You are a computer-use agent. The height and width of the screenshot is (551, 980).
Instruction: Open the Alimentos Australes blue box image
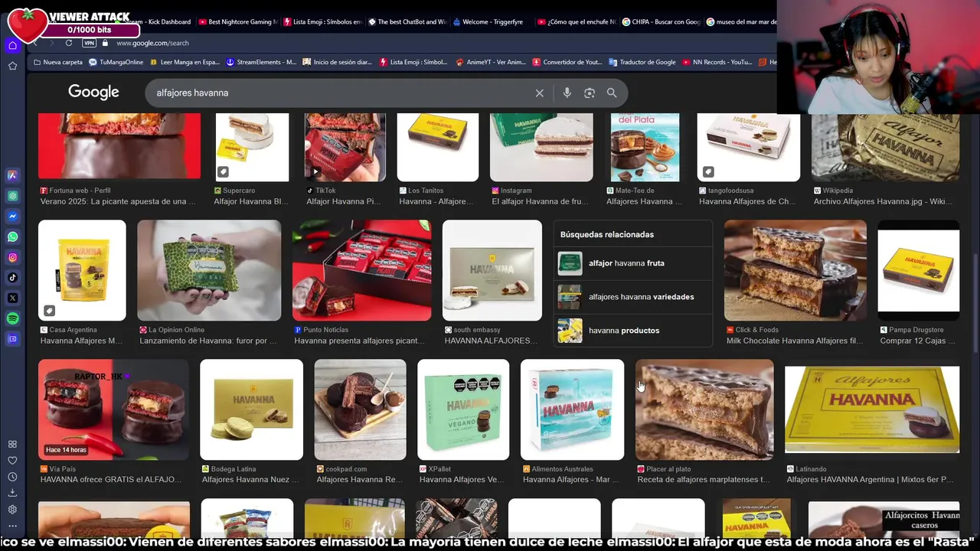tap(572, 409)
